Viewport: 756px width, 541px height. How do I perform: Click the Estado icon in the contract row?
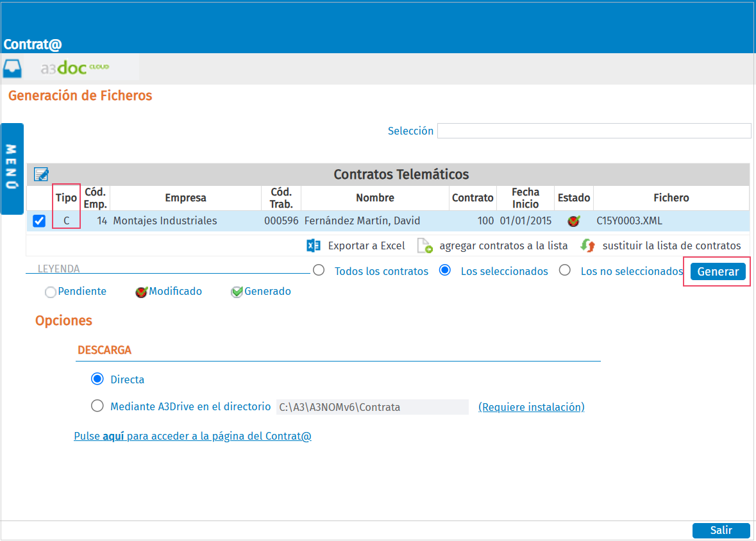click(574, 221)
